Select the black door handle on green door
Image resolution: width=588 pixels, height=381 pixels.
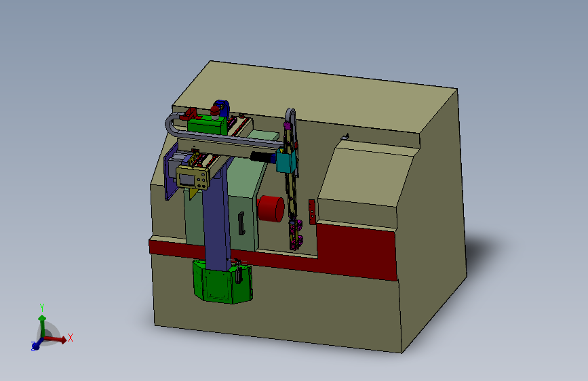pos(241,224)
